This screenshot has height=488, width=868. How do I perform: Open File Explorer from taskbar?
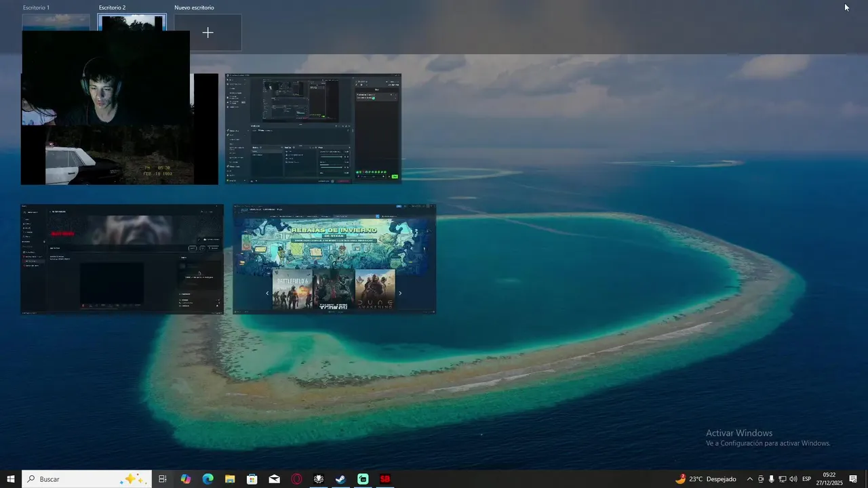click(x=230, y=479)
